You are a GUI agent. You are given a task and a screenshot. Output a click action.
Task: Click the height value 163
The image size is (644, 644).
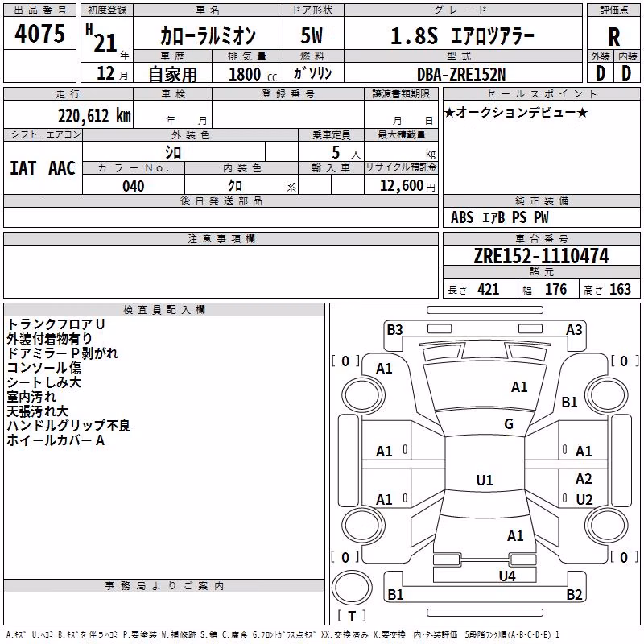[620, 290]
